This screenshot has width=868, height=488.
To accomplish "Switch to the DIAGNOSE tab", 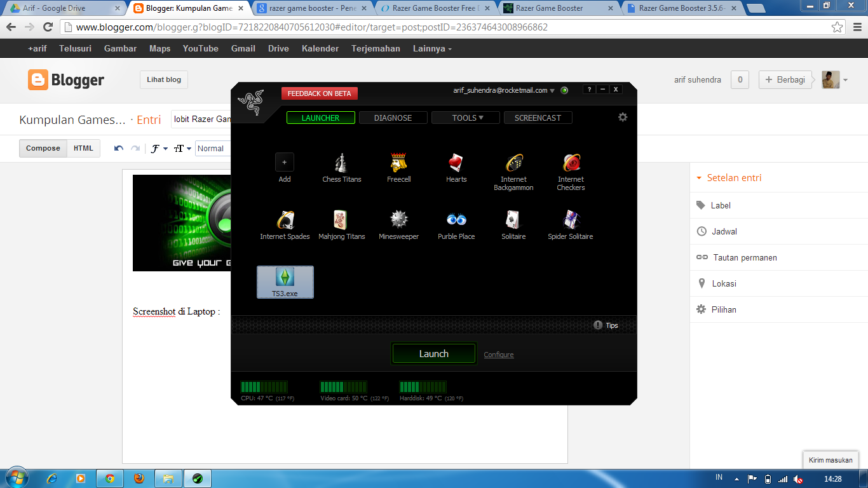I will tap(393, 118).
